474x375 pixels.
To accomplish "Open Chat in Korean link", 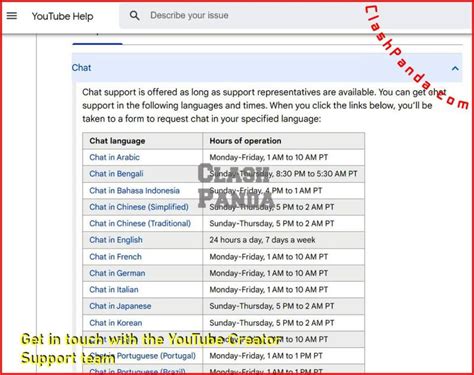I will point(116,323).
